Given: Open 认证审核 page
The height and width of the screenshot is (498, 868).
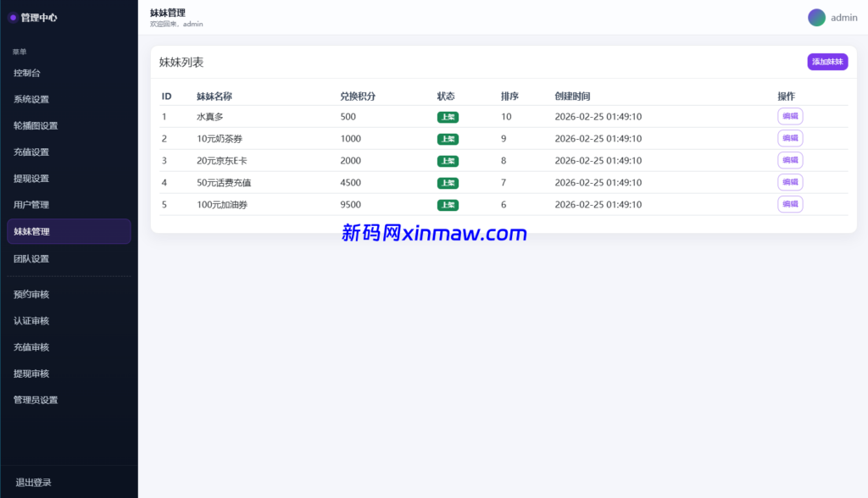Looking at the screenshot, I should pyautogui.click(x=31, y=321).
